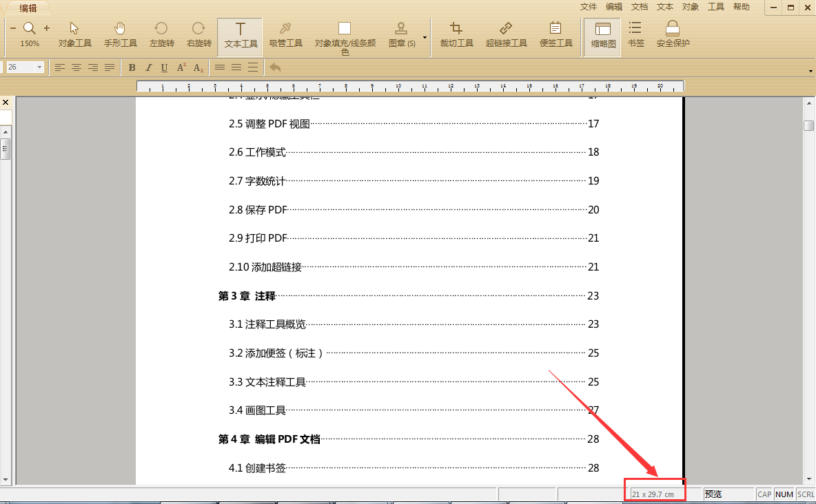Open 对象填充/线条颜色 color picker
The image size is (816, 504).
pyautogui.click(x=345, y=38)
